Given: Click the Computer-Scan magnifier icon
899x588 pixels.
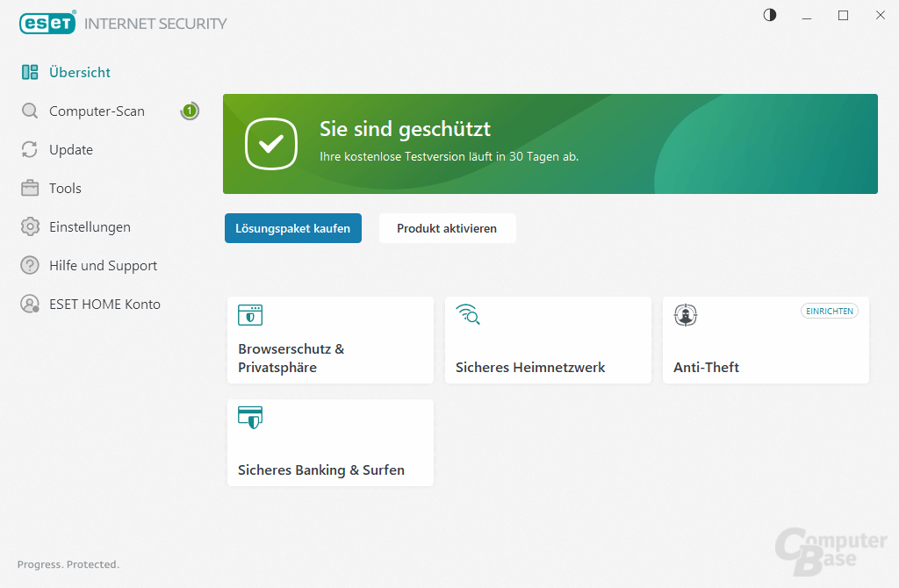Looking at the screenshot, I should (x=28, y=111).
